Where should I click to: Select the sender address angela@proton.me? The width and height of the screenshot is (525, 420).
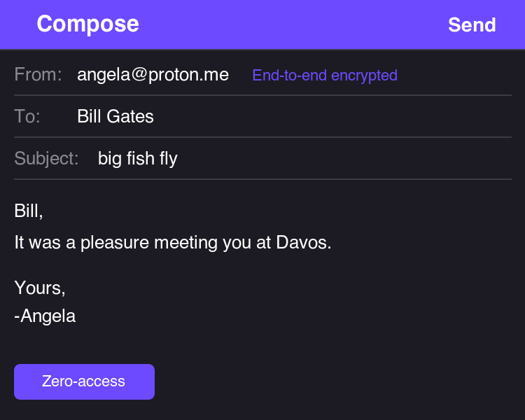pyautogui.click(x=153, y=74)
